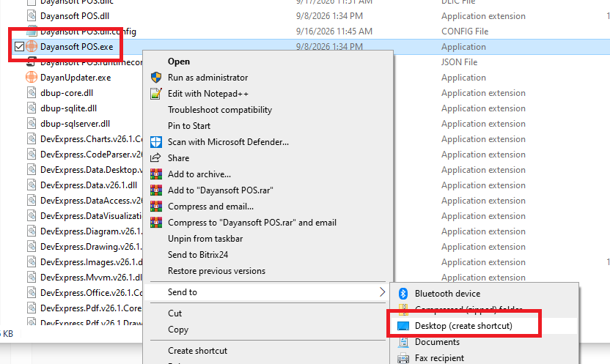Select the DevExpress.Mvvm.v26.1.dll file name
Image resolution: width=610 pixels, height=364 pixels.
(91, 278)
